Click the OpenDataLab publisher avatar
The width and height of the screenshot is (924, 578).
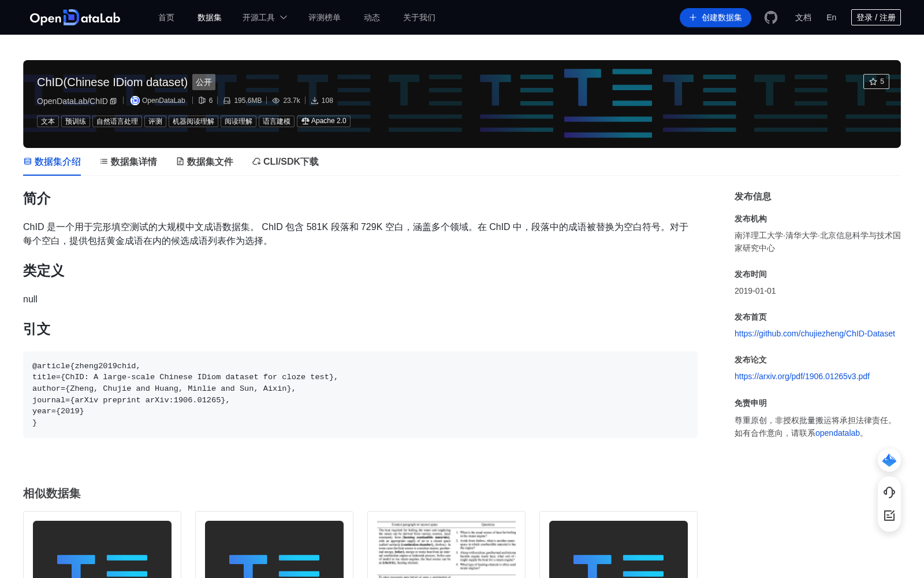coord(135,101)
